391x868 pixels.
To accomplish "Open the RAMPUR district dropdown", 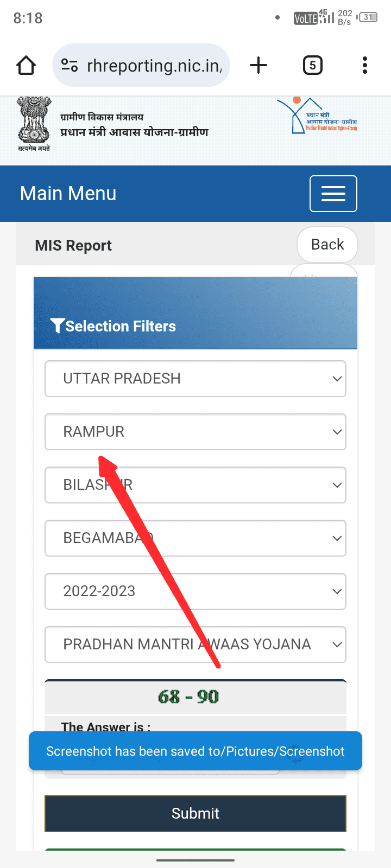I will pos(195,432).
